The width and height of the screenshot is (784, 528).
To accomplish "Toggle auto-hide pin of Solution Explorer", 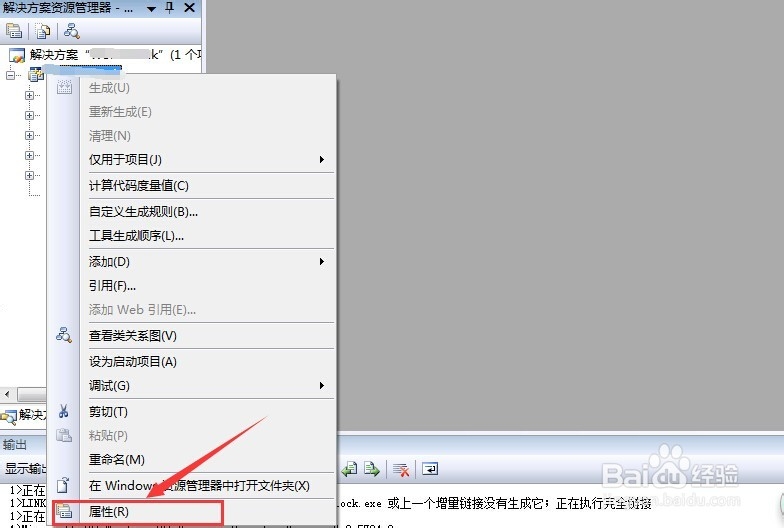I will [x=170, y=8].
